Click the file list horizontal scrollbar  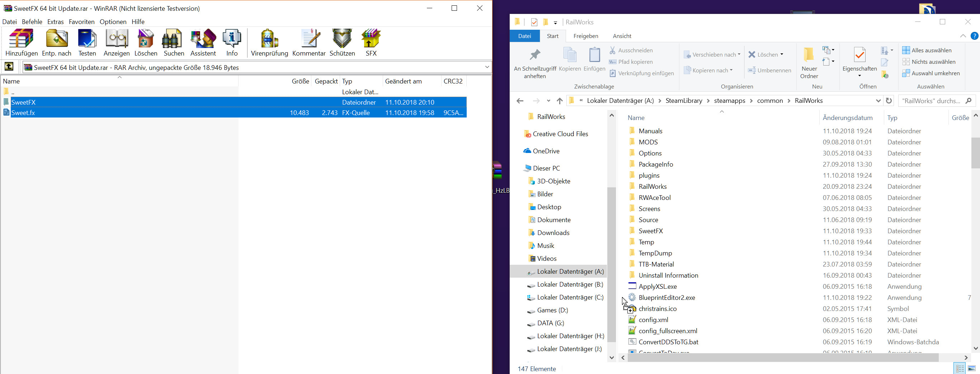pyautogui.click(x=783, y=357)
